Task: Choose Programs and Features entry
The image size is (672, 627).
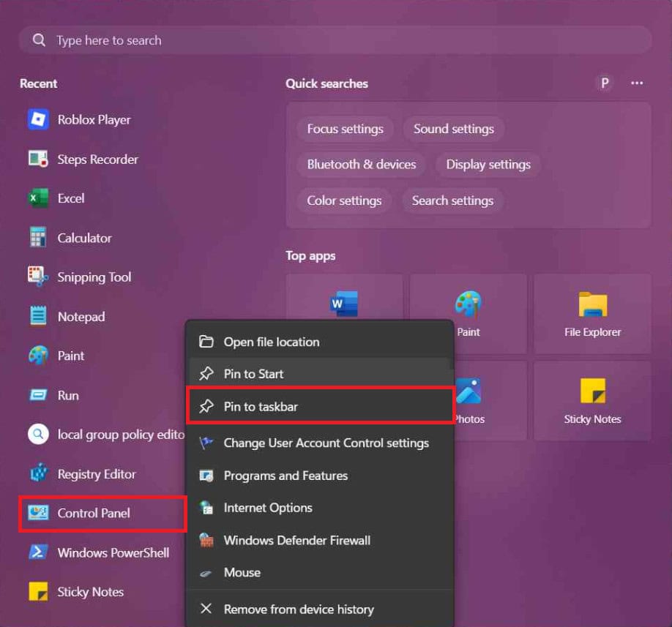Action: (321, 476)
